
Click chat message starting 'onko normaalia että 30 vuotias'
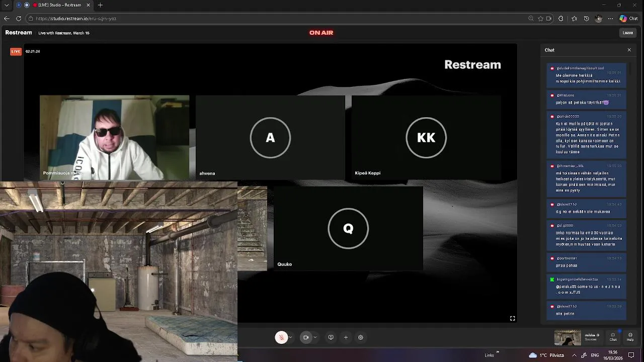coord(587,236)
